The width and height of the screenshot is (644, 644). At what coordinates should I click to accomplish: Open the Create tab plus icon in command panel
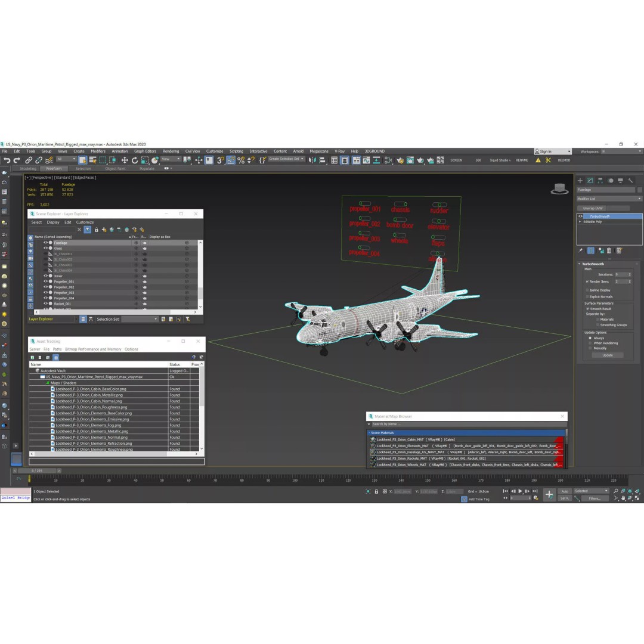point(580,180)
